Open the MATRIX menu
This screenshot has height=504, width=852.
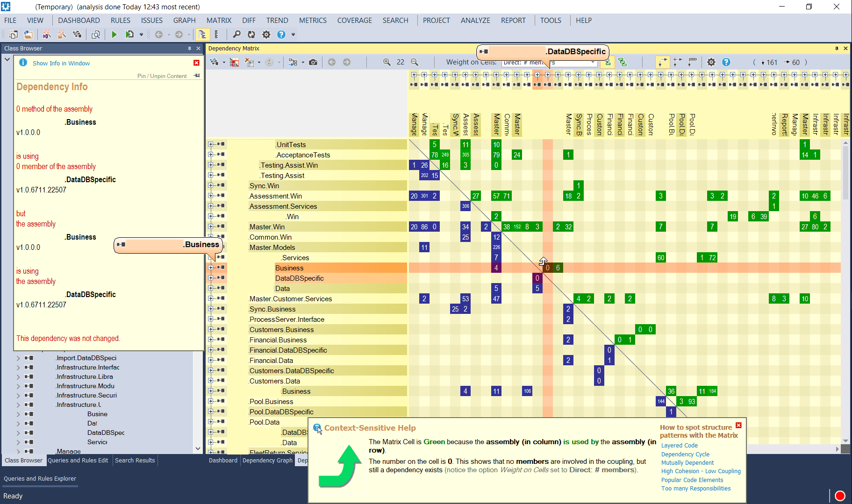pos(219,20)
